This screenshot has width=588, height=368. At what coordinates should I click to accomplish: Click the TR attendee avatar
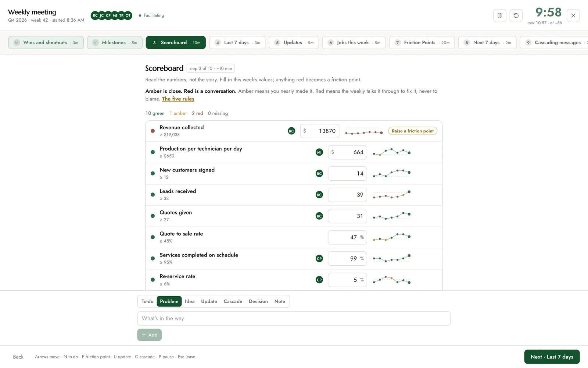pos(122,15)
